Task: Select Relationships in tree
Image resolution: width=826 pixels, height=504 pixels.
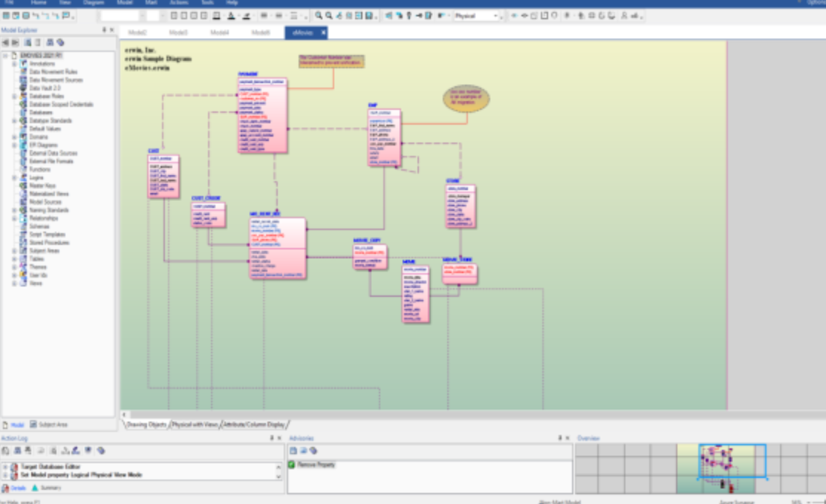Action: (44, 218)
